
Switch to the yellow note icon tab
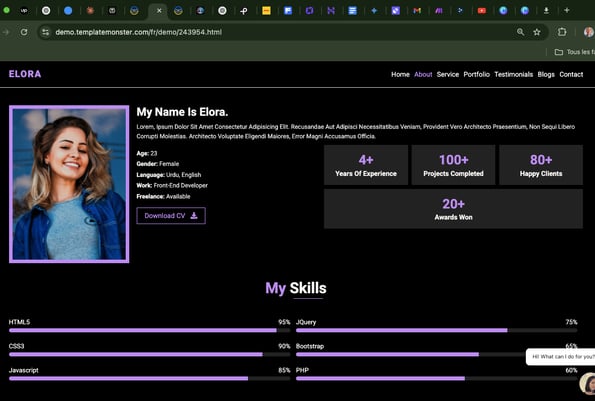[x=266, y=11]
